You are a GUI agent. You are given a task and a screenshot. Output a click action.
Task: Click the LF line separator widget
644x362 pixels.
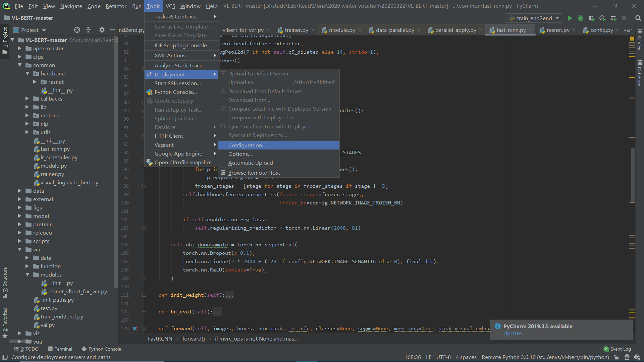point(428,357)
